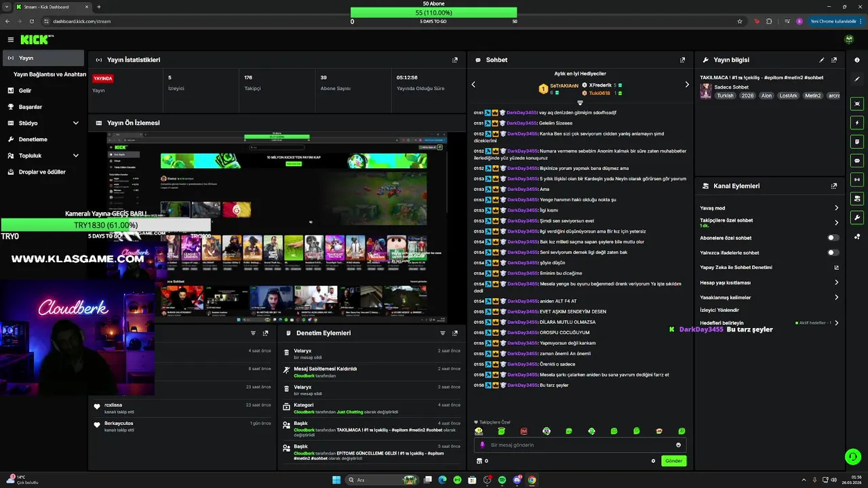Click the info icon in right toolbar
Viewport: 868px width, 488px height.
(x=857, y=60)
